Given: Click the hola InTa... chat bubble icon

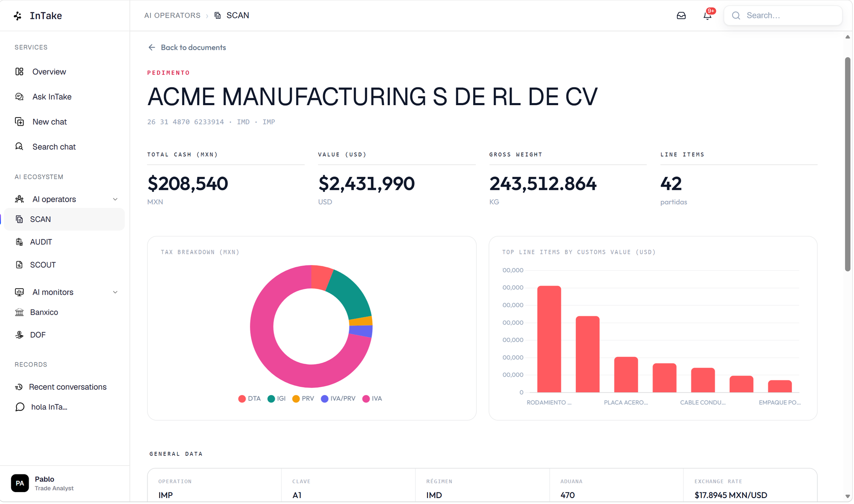Looking at the screenshot, I should [x=20, y=407].
